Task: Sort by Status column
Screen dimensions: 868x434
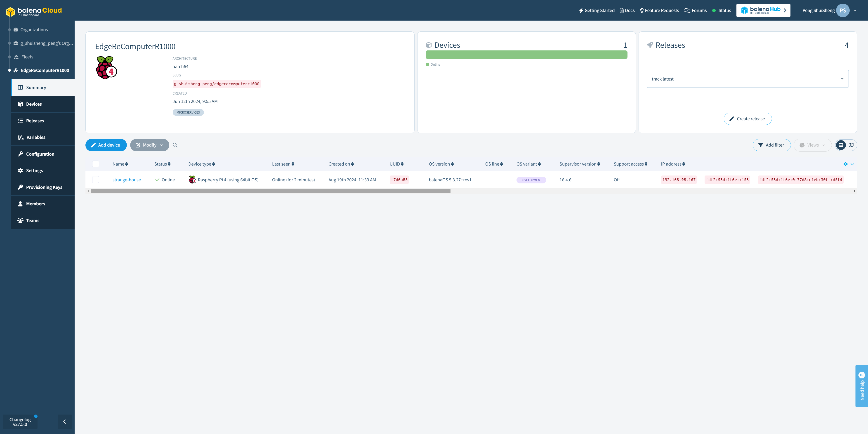Action: pos(163,164)
